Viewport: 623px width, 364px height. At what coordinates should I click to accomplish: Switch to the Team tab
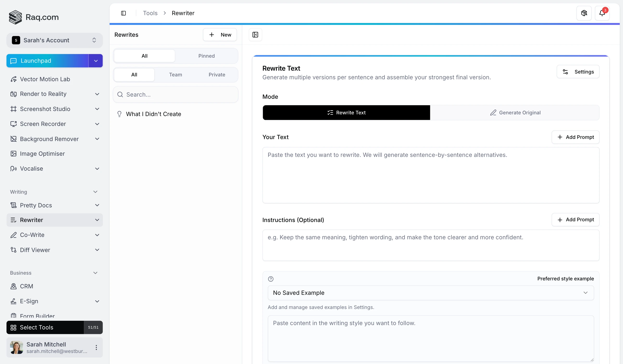pyautogui.click(x=175, y=75)
